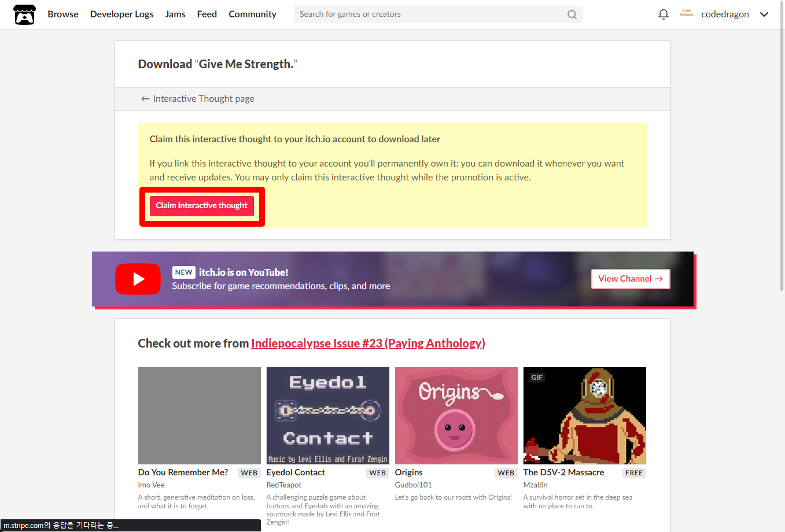Viewport: 785px width, 532px height.
Task: Click the WEB tag beside Origins
Action: point(506,473)
